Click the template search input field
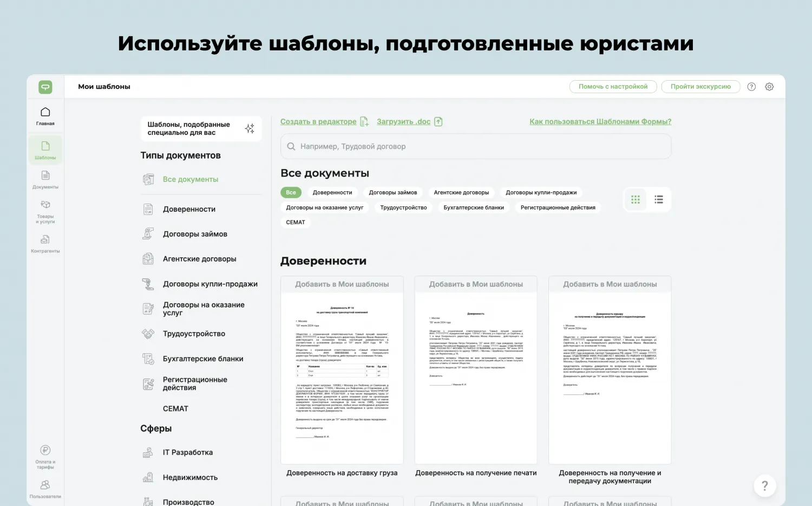 click(x=475, y=146)
